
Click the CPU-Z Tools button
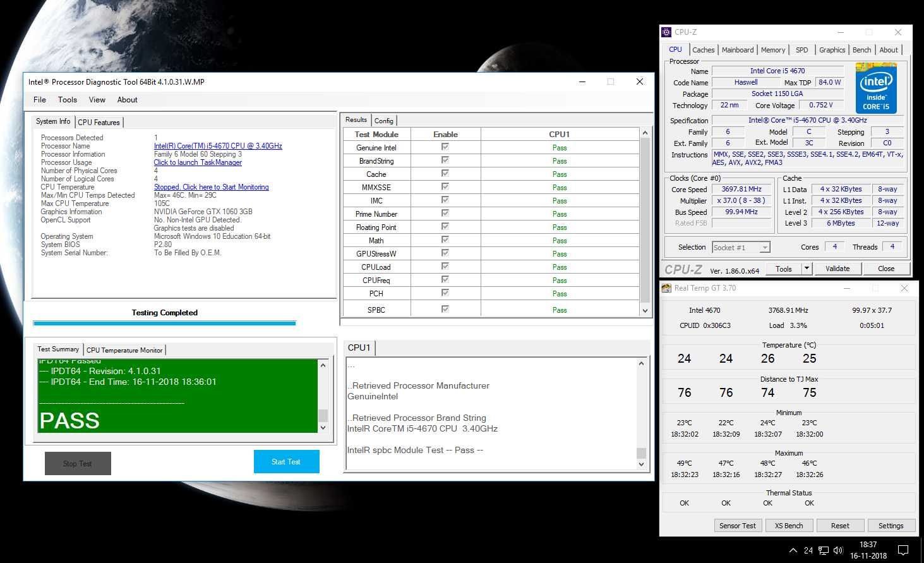(x=784, y=269)
